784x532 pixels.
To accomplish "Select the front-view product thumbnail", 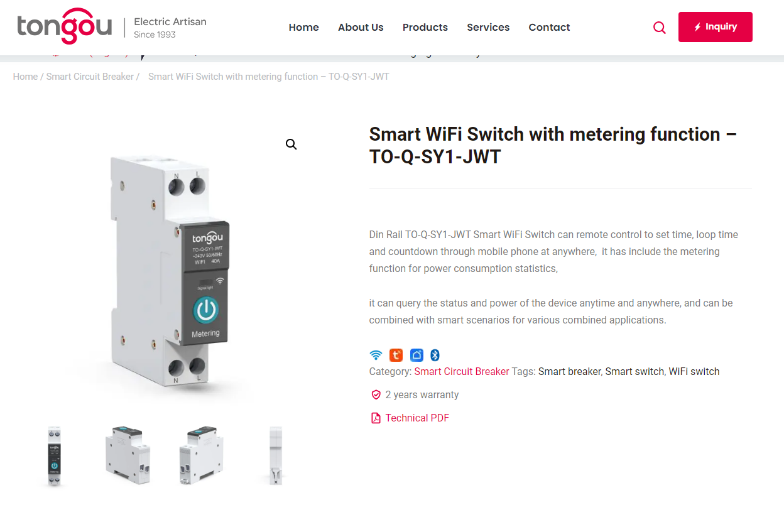I will coord(55,456).
